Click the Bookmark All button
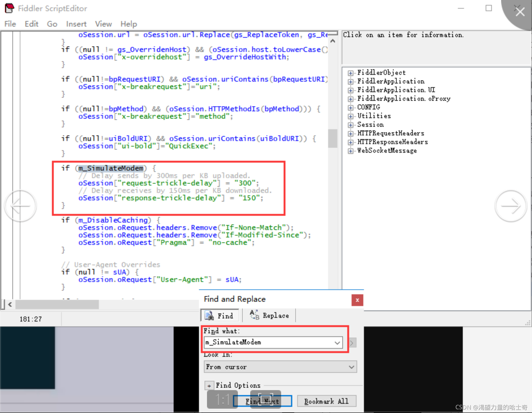The height and width of the screenshot is (413, 532). click(326, 401)
